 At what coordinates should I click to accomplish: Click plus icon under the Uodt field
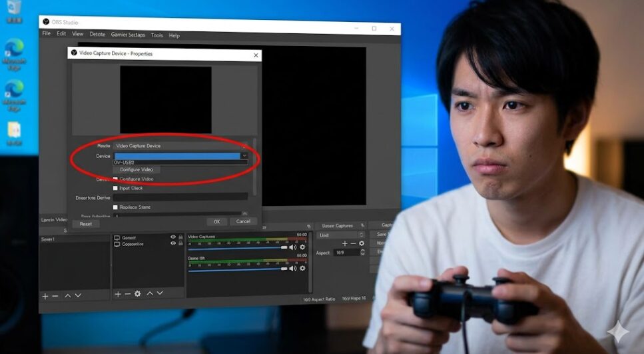pos(344,243)
